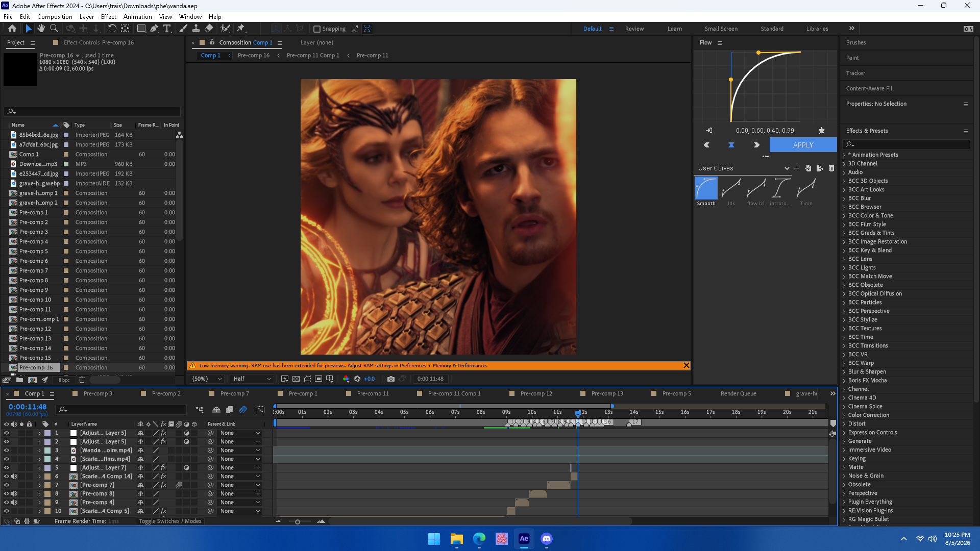Select the Zoom tool
This screenshot has height=551, width=980.
click(x=54, y=29)
